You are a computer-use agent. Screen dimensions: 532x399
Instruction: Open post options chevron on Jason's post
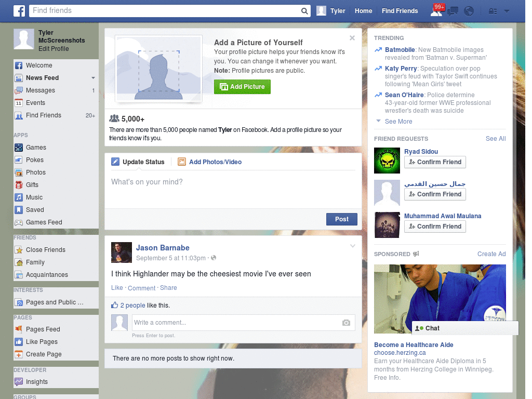click(353, 246)
